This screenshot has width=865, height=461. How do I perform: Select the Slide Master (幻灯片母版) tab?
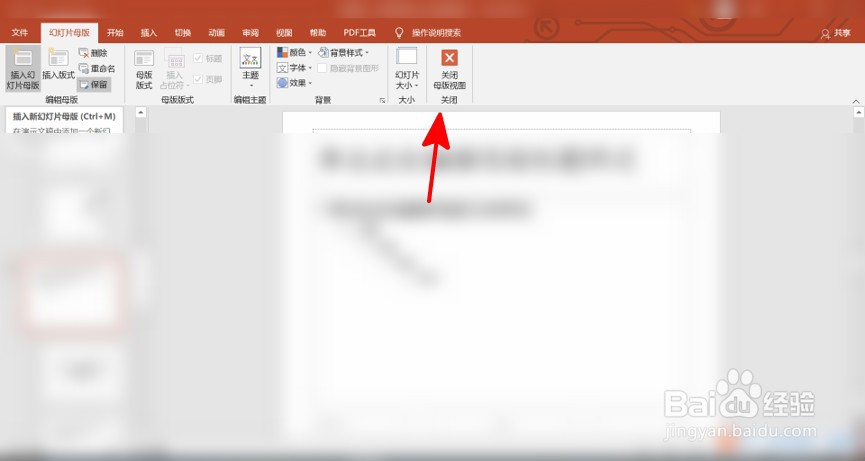point(70,33)
